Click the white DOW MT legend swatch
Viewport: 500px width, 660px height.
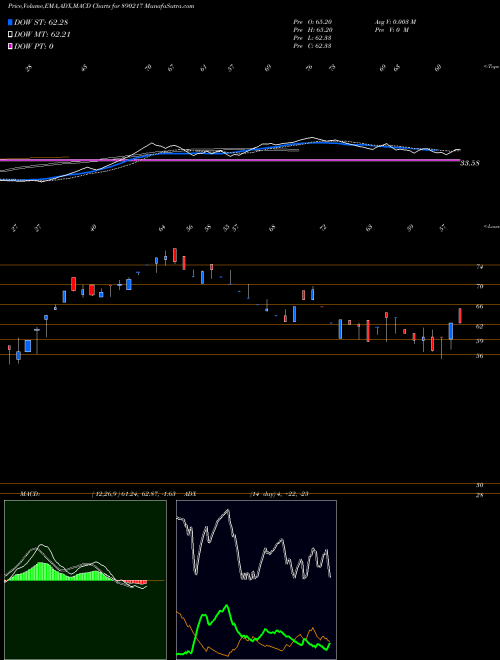10,35
